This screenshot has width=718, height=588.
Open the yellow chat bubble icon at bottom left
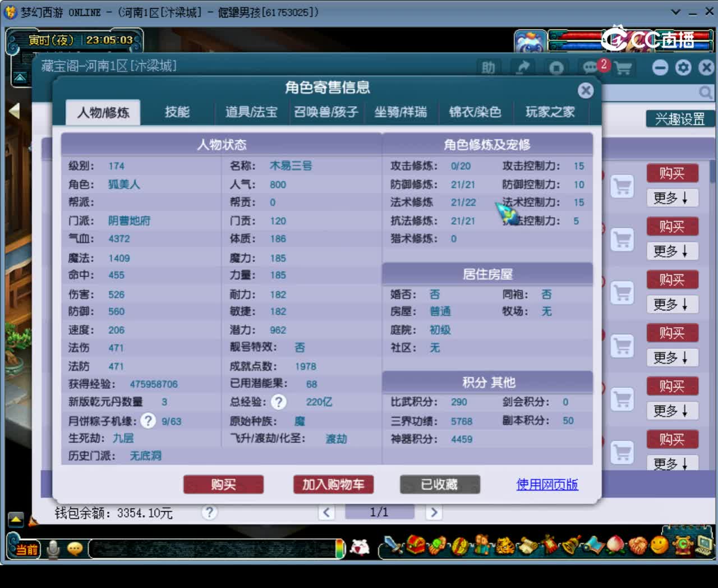coord(75,549)
